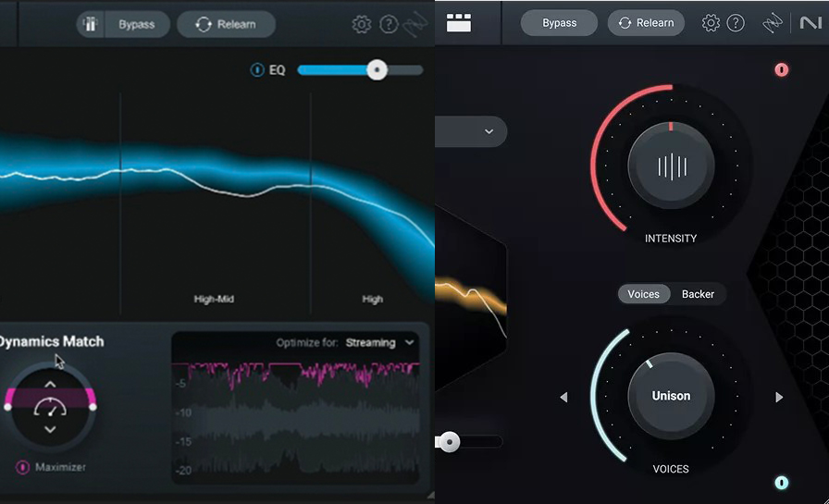The width and height of the screenshot is (829, 504).
Task: Click the up chevron in Dynamics Match dial
Action: click(50, 384)
